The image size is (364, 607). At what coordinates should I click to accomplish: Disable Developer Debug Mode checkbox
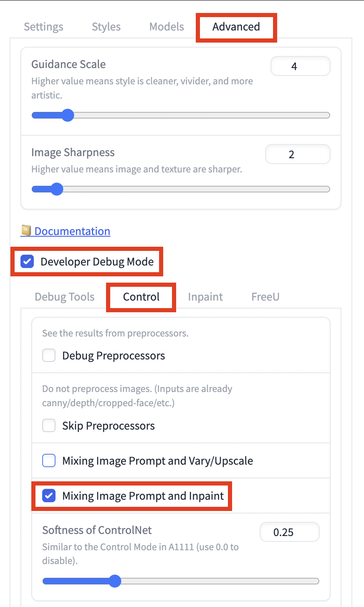coord(28,262)
